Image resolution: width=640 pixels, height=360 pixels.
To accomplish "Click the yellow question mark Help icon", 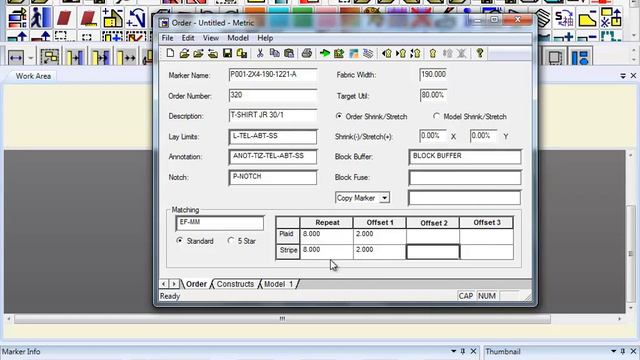I will (x=480, y=53).
